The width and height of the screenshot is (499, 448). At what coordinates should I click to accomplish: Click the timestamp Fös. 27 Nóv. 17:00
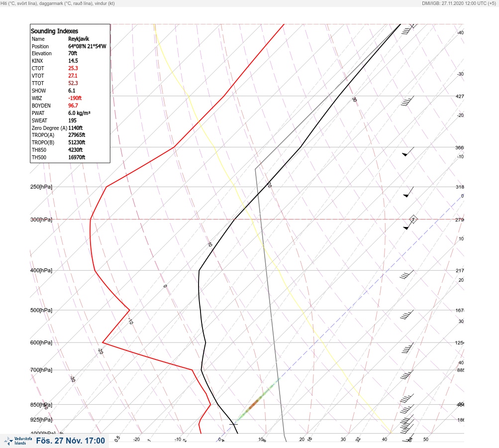click(x=70, y=441)
